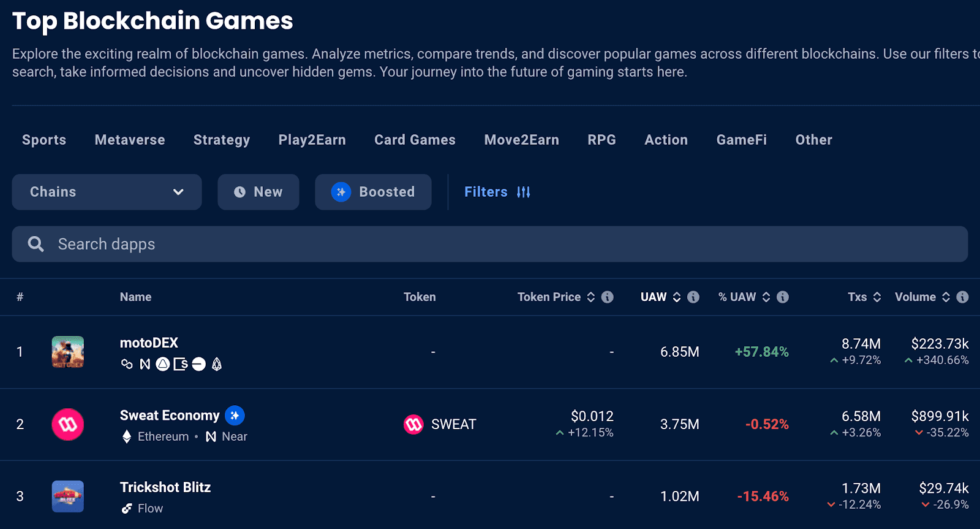Open the Chains dropdown
Screen dimensions: 980x529
(107, 192)
